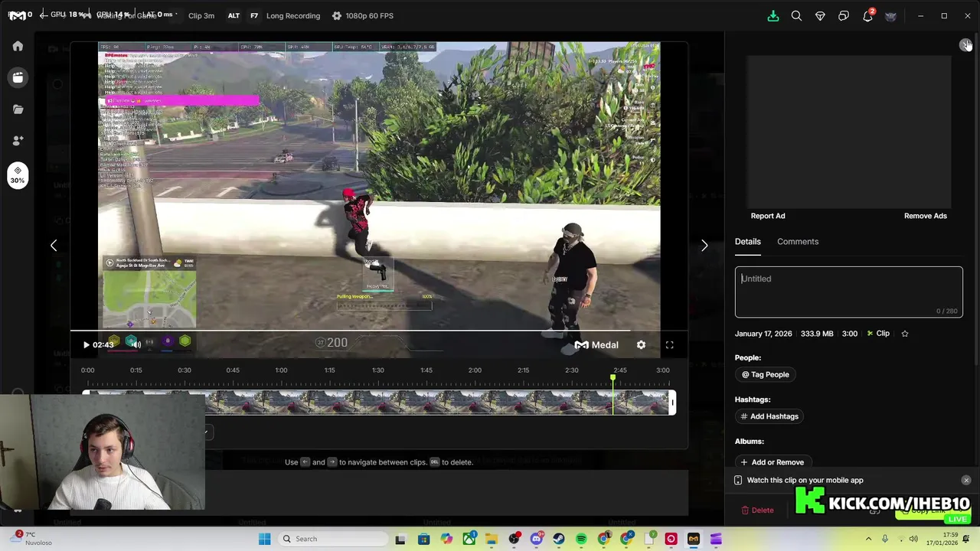This screenshot has height=551, width=980.
Task: Open the search magnifier in the top bar
Action: (796, 15)
